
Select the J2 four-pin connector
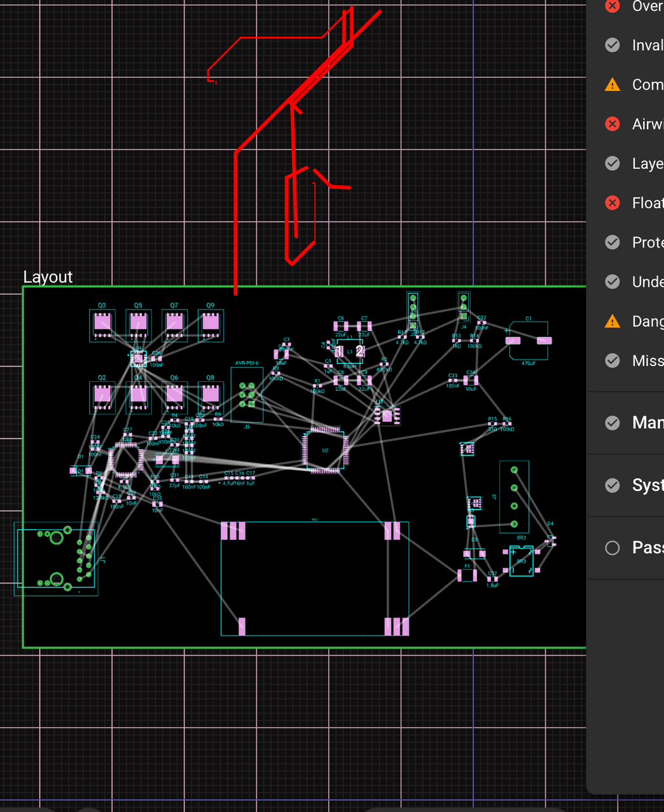click(514, 497)
